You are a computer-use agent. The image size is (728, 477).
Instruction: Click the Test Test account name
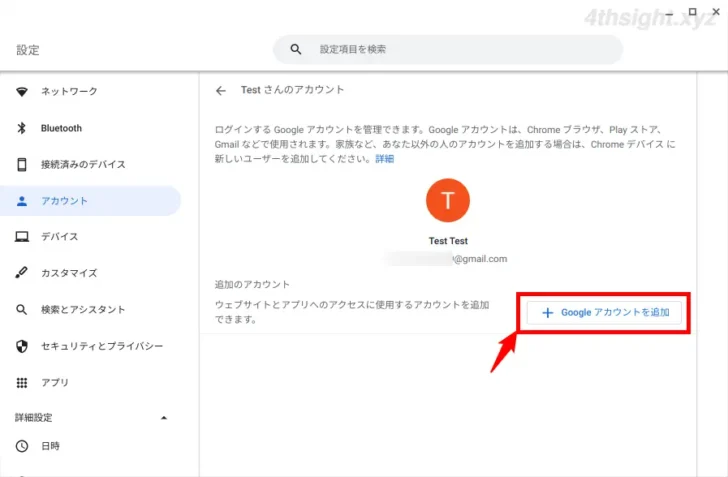click(x=448, y=241)
